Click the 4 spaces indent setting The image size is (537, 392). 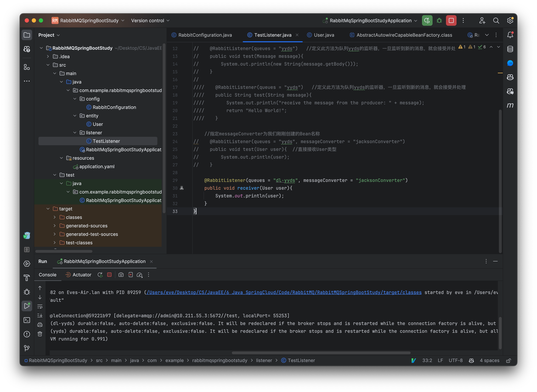(x=489, y=360)
